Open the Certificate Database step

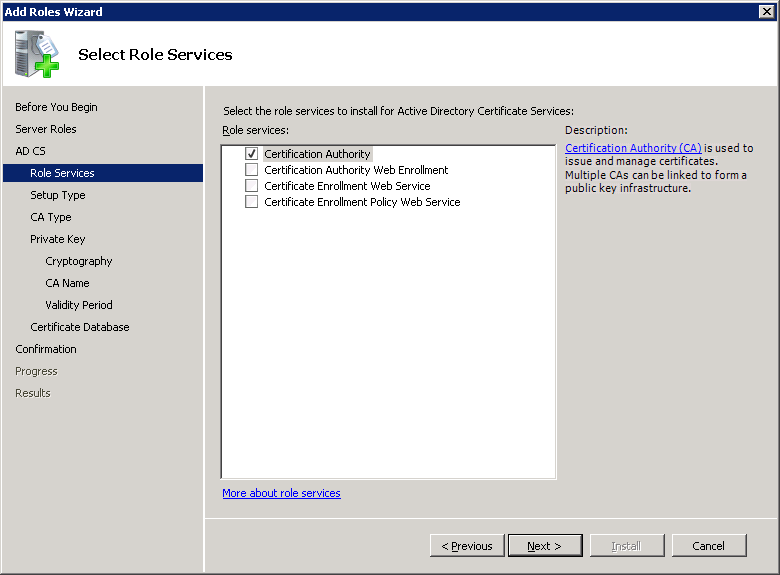(x=80, y=327)
